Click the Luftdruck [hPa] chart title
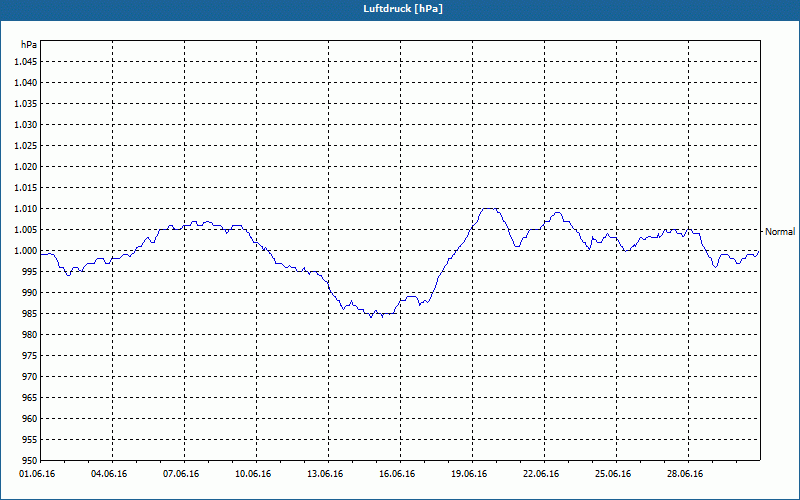800x500 pixels. pyautogui.click(x=403, y=9)
